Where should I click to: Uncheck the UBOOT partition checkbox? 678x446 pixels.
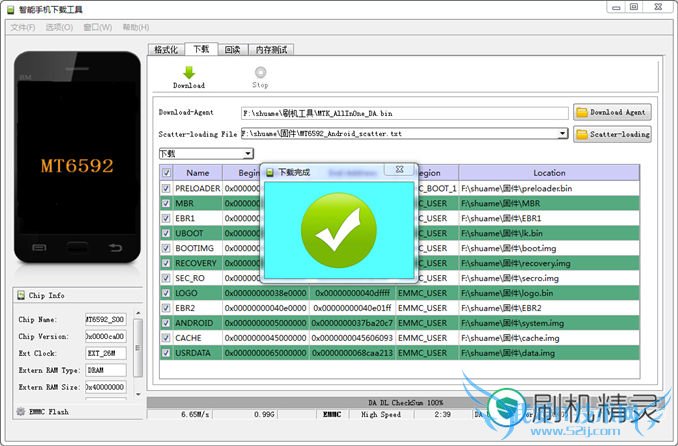point(166,233)
